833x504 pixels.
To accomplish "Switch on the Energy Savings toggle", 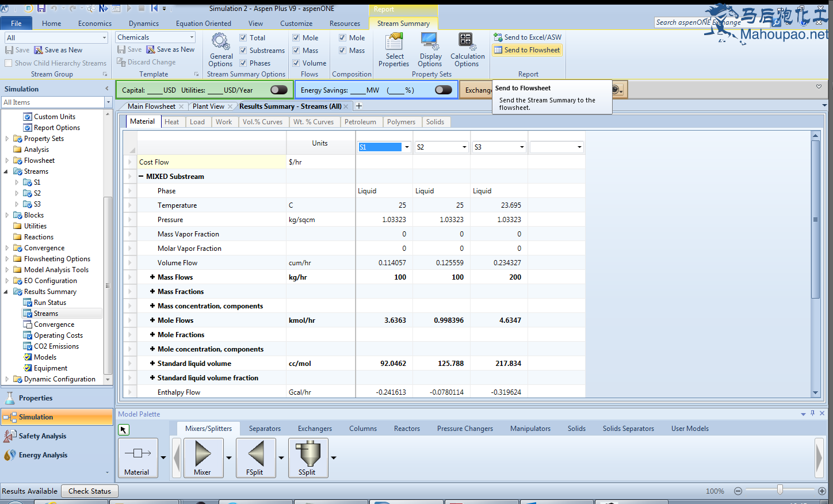I will click(444, 90).
